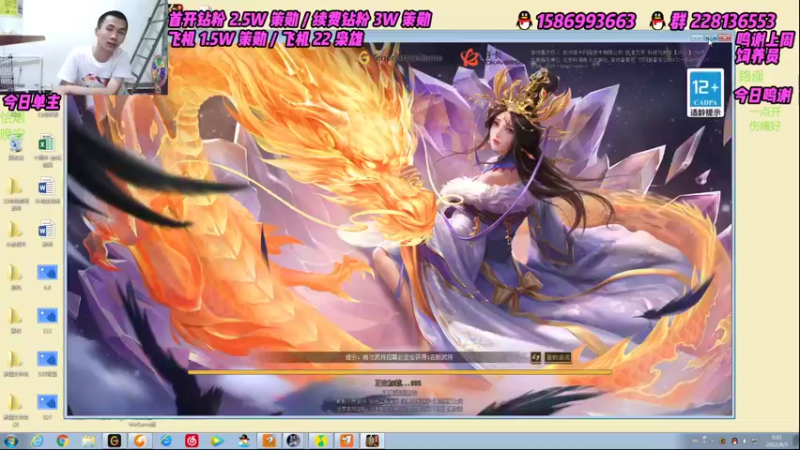
Task: Open the Windows Start menu orb
Action: (11, 441)
